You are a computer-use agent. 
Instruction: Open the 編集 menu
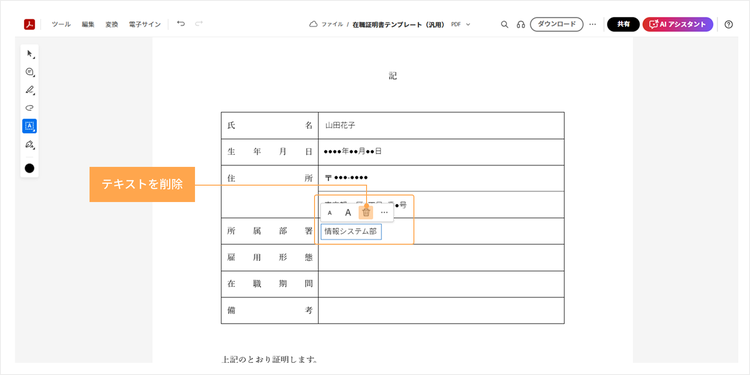(x=88, y=24)
